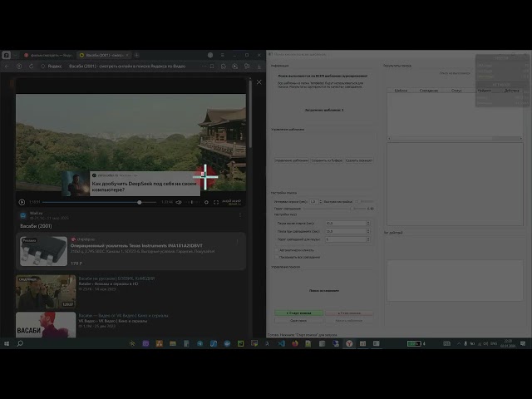Image resolution: width=532 pixels, height=399 pixels.
Task: Click the pause-after-start value field
Action: (x=346, y=224)
